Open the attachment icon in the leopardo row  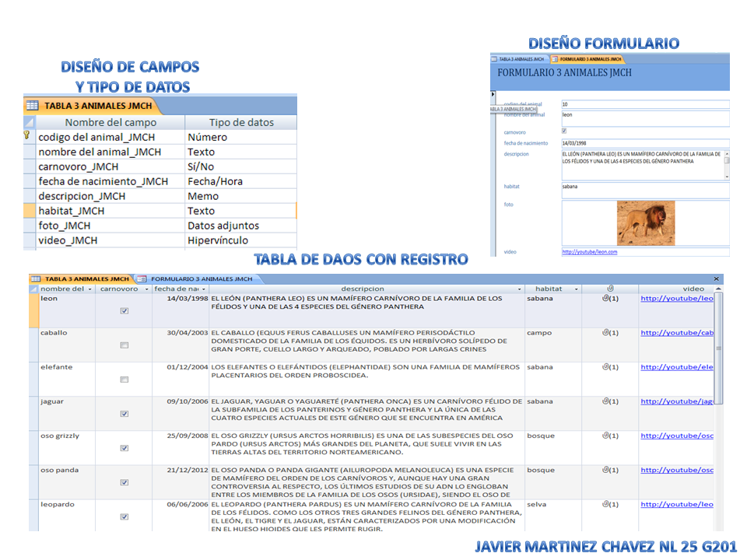(x=605, y=504)
